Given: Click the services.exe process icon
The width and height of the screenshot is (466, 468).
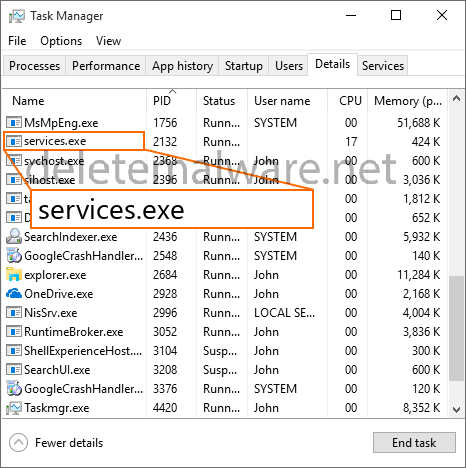Looking at the screenshot, I should pyautogui.click(x=14, y=141).
